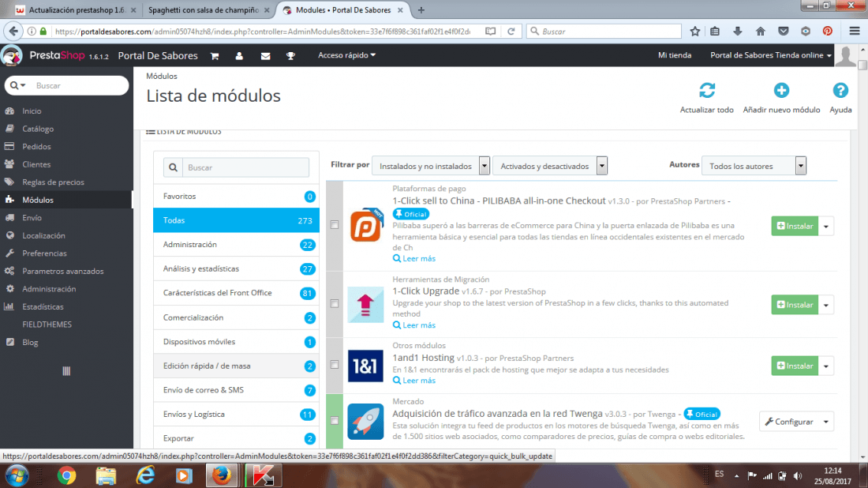The image size is (868, 488).
Task: Select the Administración module category
Action: (237, 244)
